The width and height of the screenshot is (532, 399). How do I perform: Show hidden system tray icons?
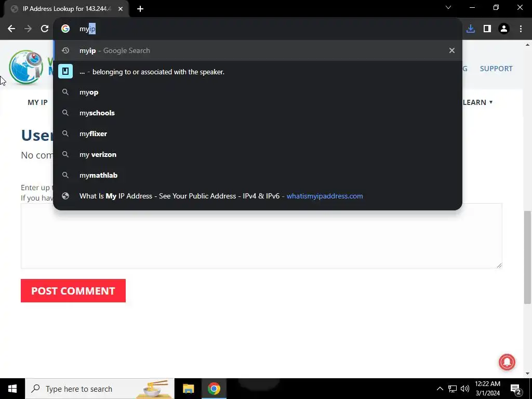click(x=440, y=389)
